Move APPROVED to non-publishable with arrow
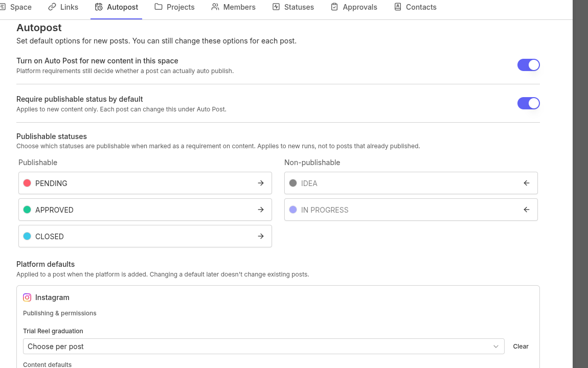 coord(261,210)
